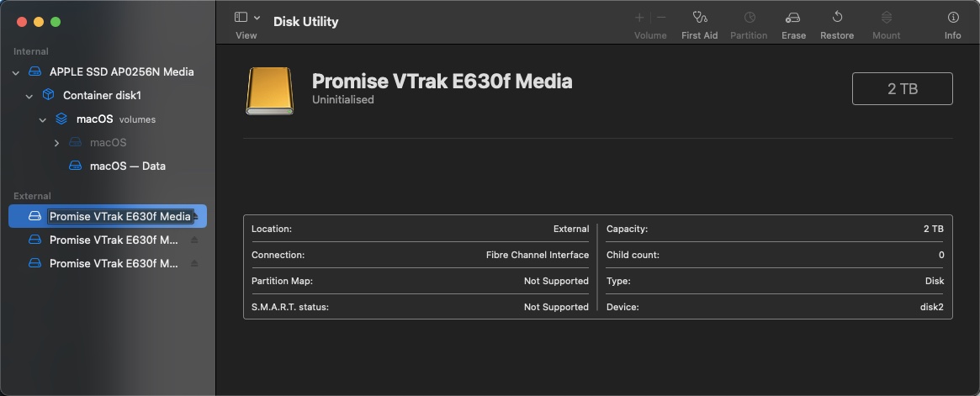Open the View dropdown chevron
The width and height of the screenshot is (980, 396).
(x=257, y=18)
